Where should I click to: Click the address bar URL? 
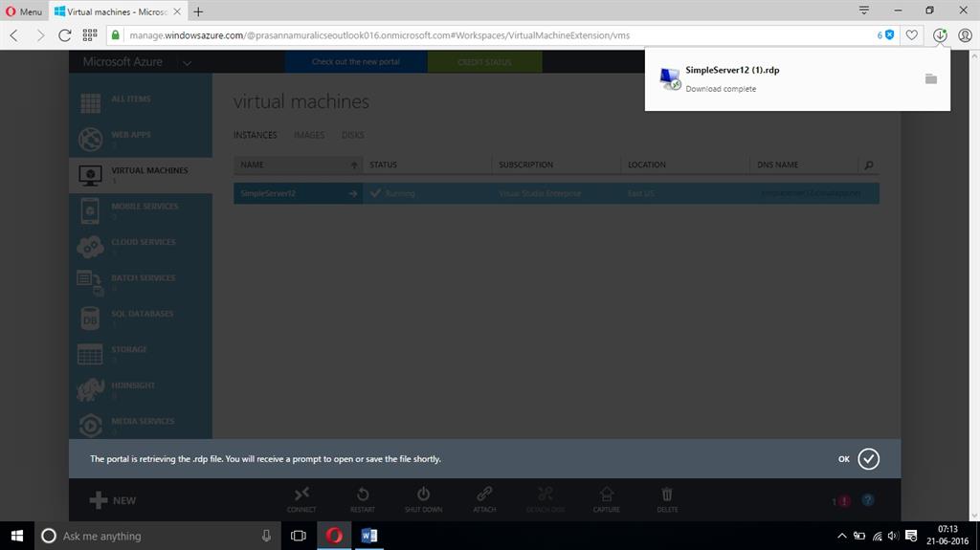379,35
